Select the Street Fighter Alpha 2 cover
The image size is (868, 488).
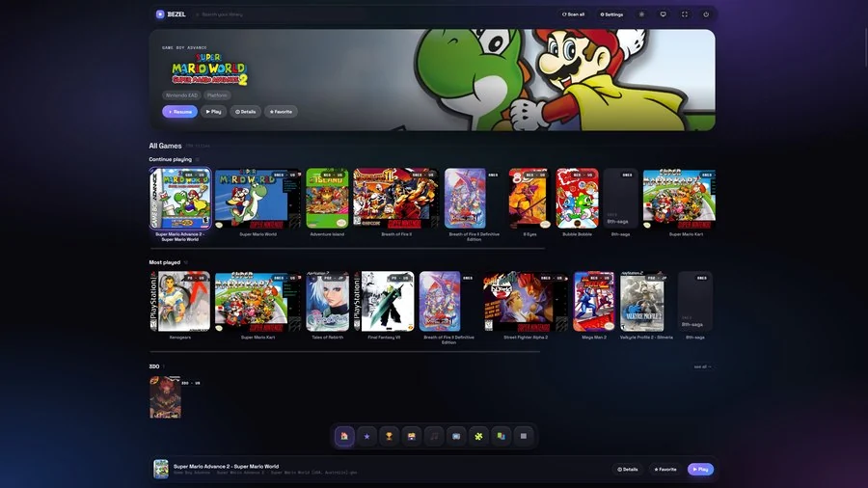point(526,302)
